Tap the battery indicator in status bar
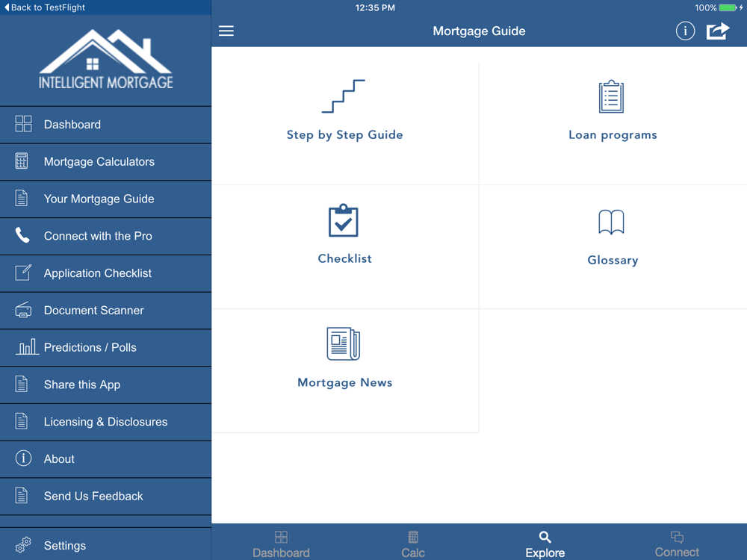 [x=728, y=7]
